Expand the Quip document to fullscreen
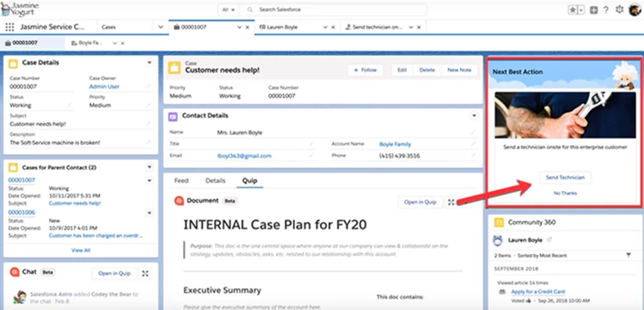644x310 pixels. pyautogui.click(x=451, y=202)
